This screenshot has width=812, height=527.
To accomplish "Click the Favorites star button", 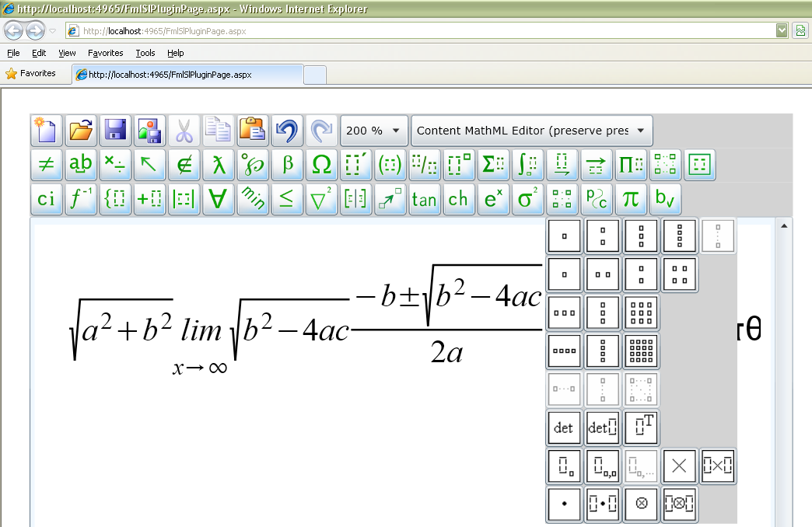I will point(31,74).
